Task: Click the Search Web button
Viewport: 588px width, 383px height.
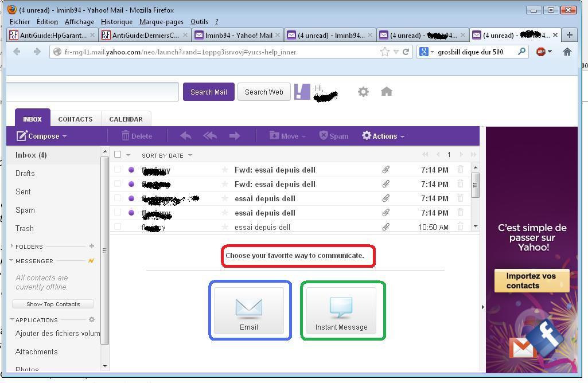Action: pos(264,92)
